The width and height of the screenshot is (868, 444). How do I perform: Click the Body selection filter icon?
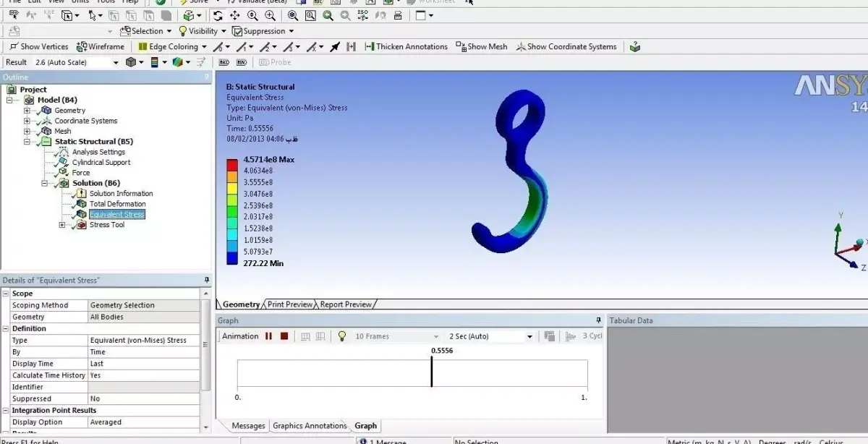point(166,15)
